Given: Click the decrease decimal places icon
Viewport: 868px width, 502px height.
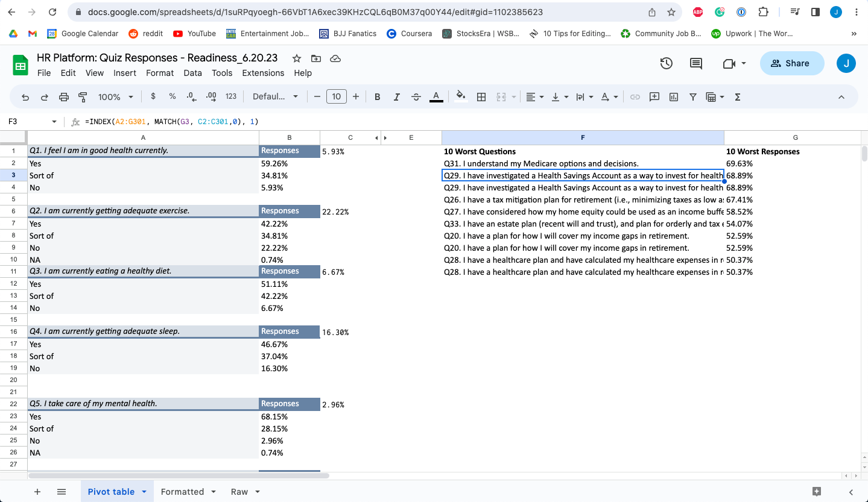Looking at the screenshot, I should 191,96.
